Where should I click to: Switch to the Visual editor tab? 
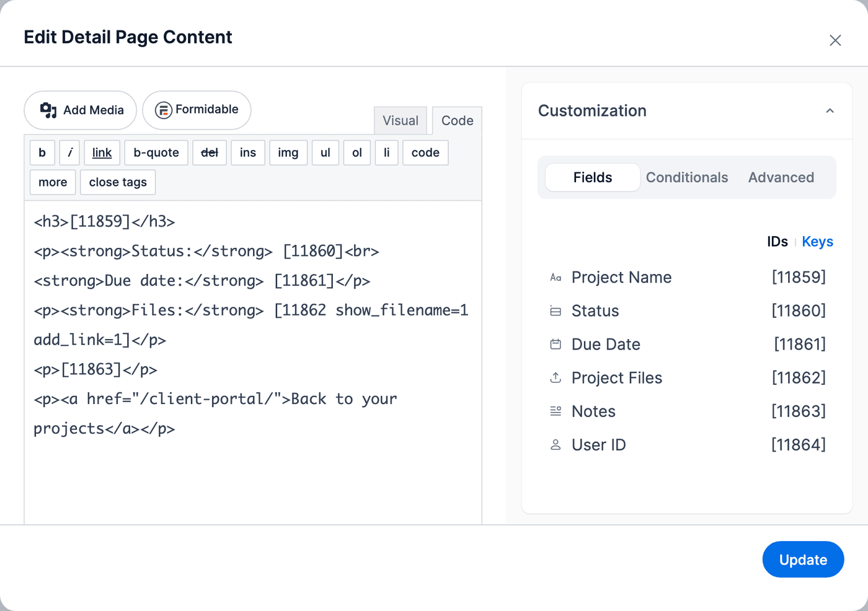coord(401,120)
